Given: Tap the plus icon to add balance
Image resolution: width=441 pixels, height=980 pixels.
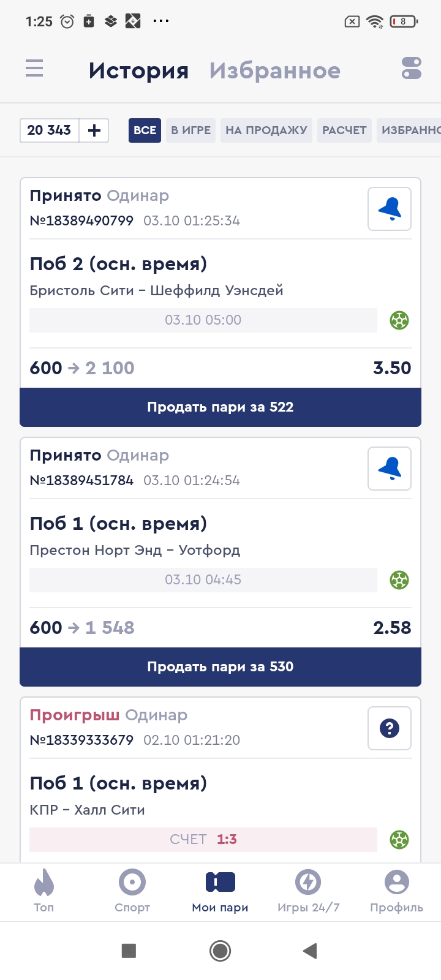Looking at the screenshot, I should [94, 130].
